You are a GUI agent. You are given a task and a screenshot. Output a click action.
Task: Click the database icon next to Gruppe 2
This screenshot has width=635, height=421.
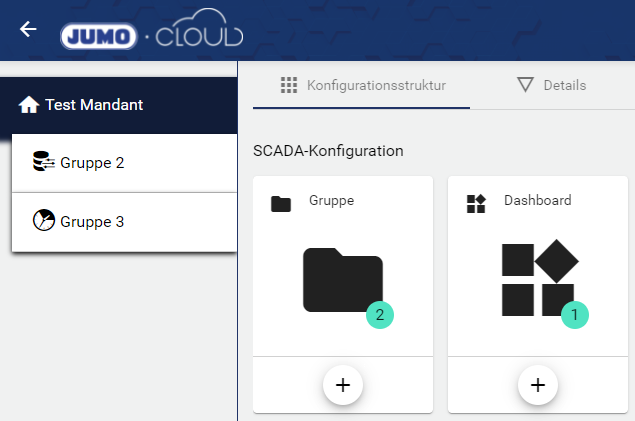click(43, 162)
